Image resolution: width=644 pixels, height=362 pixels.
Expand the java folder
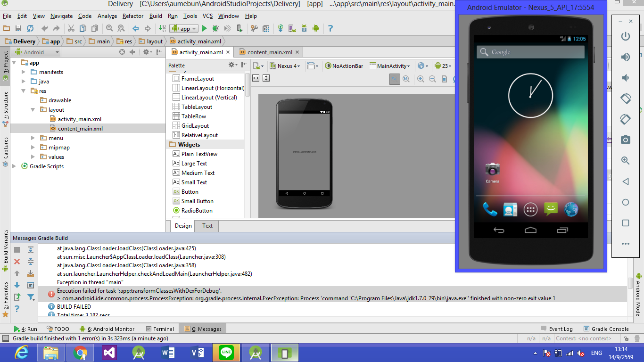click(x=24, y=82)
